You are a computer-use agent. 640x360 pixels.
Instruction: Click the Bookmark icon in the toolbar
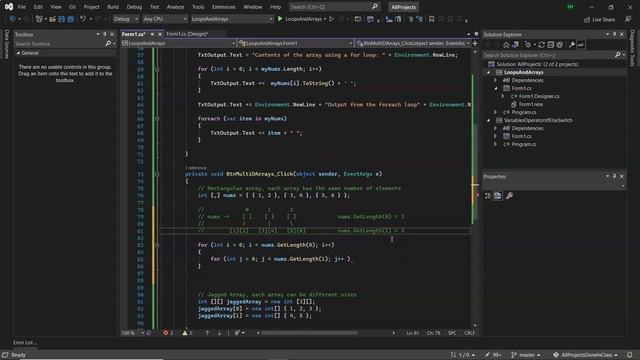point(431,19)
